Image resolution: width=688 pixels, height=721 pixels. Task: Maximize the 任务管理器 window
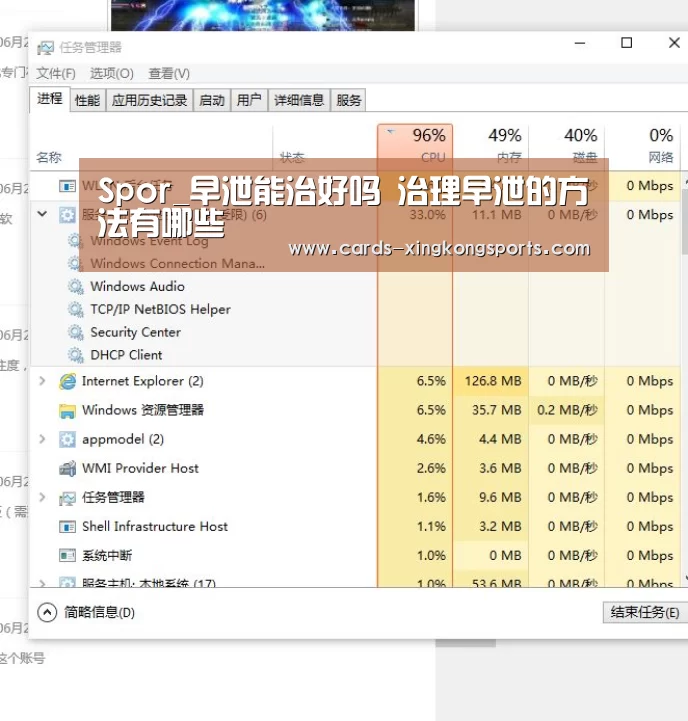point(626,43)
